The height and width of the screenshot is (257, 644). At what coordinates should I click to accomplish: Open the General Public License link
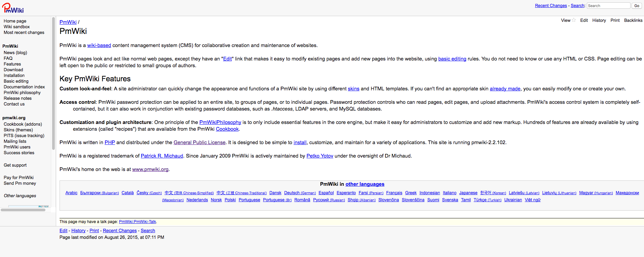point(199,142)
